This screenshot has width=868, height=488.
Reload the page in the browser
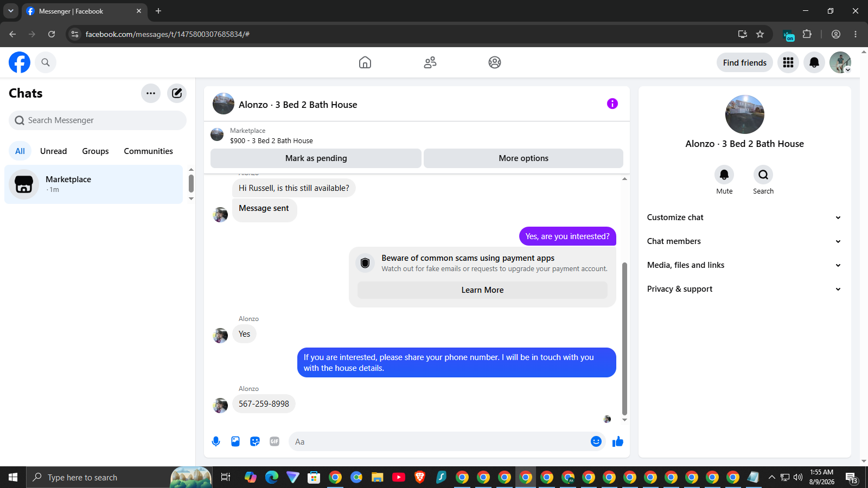[x=52, y=34]
